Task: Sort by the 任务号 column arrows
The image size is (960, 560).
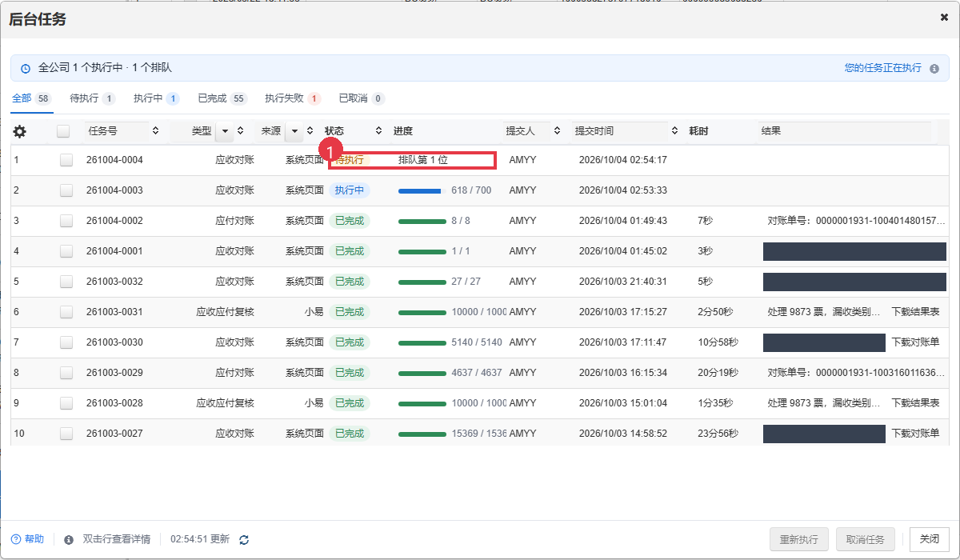Action: click(155, 131)
